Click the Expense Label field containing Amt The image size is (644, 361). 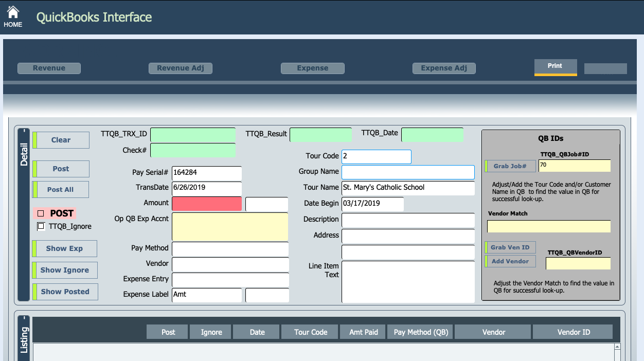[207, 295]
